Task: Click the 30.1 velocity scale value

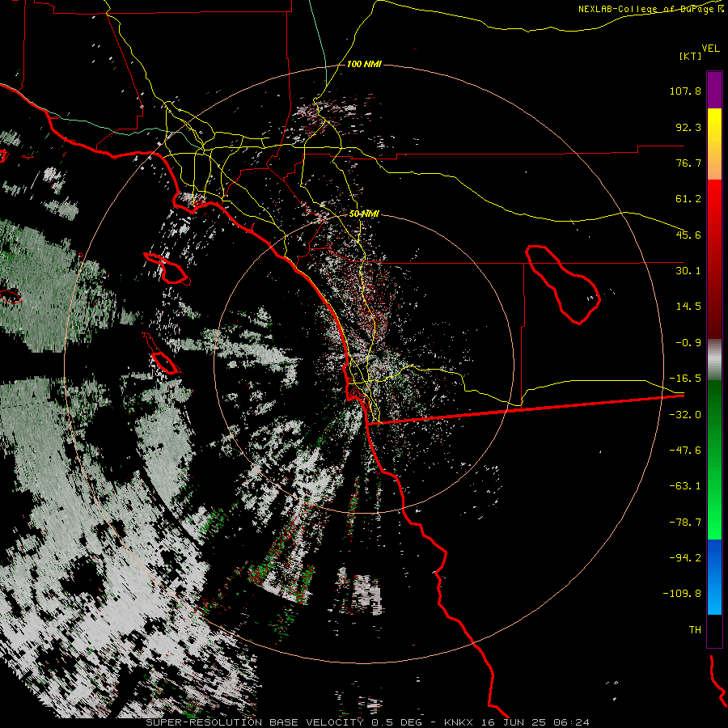Action: 688,271
